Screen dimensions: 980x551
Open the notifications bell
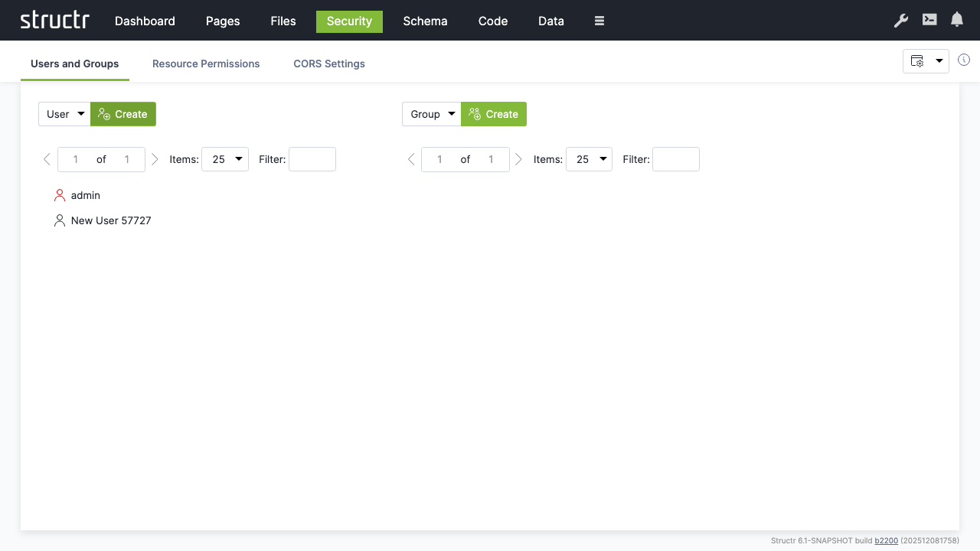coord(956,21)
